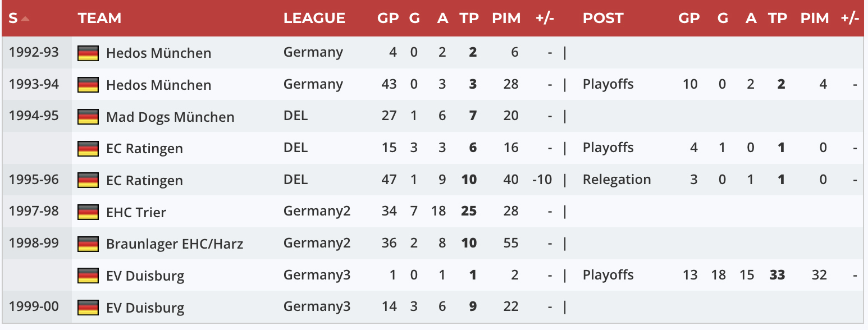Open the Mad Dogs München team link
This screenshot has height=330, width=868.
click(x=170, y=117)
